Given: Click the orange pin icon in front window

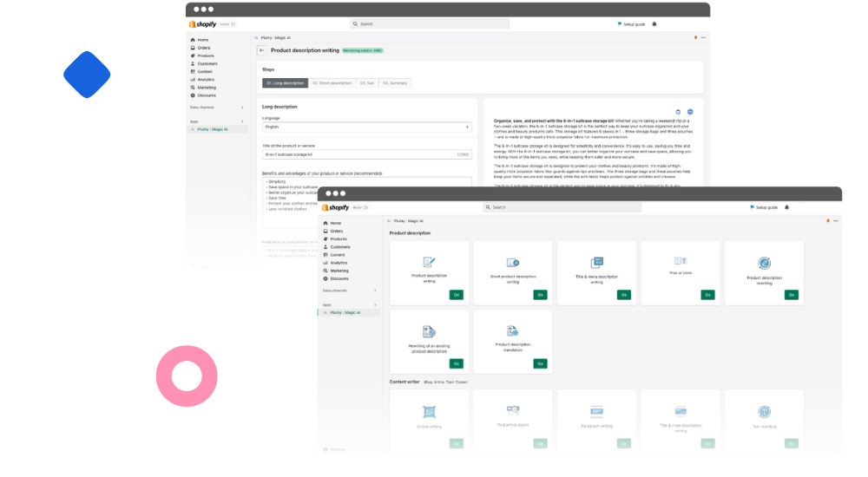Looking at the screenshot, I should (x=828, y=221).
